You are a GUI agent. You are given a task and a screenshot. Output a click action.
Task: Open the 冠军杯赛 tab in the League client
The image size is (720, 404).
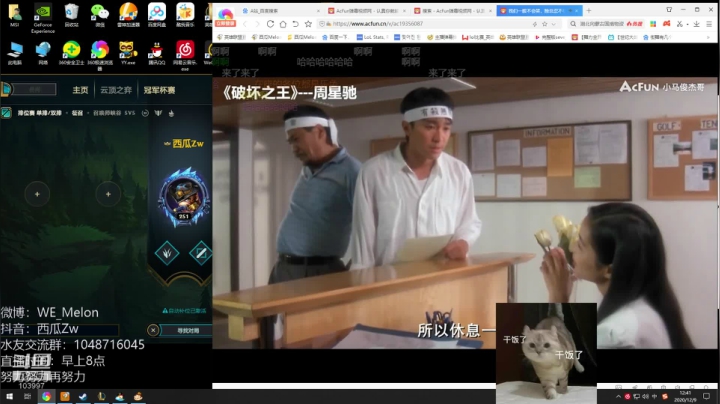point(159,90)
